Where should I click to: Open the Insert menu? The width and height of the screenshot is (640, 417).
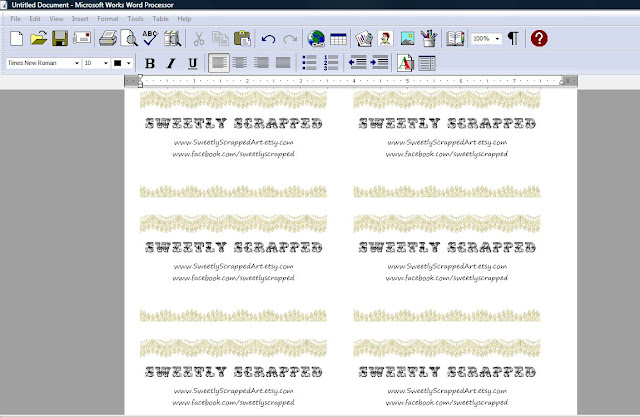(x=80, y=19)
